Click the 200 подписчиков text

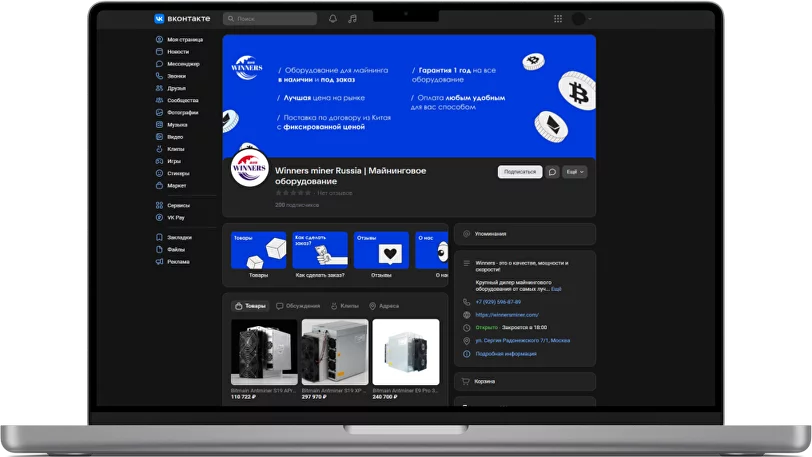click(297, 205)
